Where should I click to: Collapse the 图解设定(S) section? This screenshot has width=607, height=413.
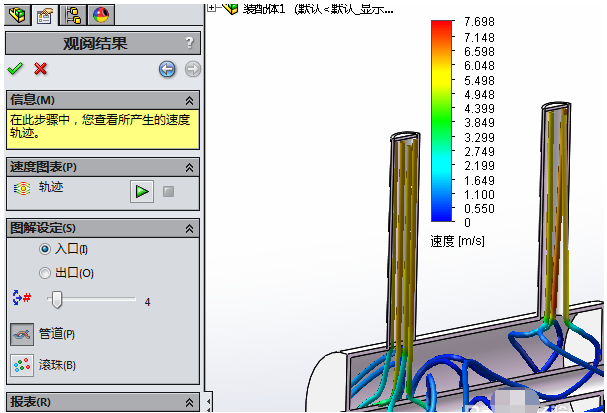click(189, 228)
